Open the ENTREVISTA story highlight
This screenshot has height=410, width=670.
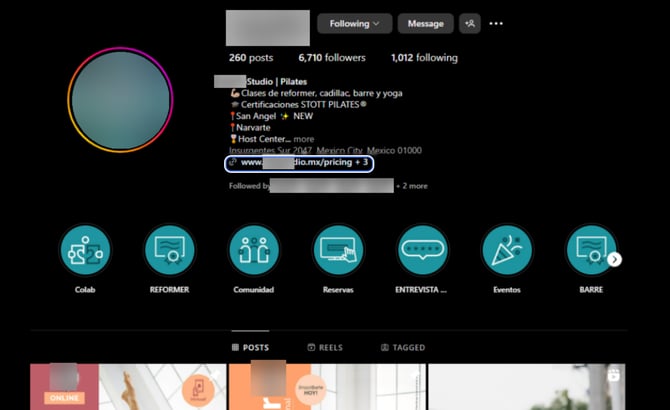click(x=423, y=250)
